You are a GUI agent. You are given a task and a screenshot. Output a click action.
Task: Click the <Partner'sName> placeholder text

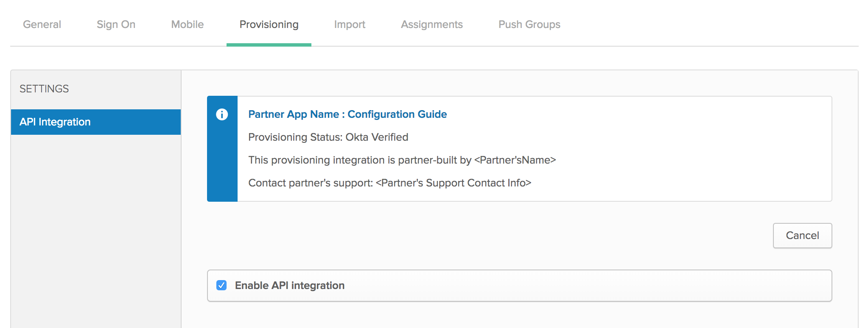[x=515, y=160]
